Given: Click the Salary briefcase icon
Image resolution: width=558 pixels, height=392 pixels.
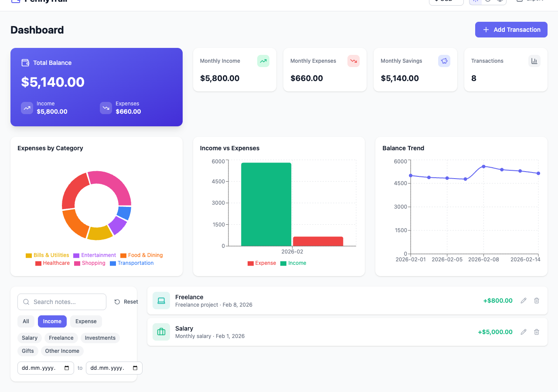Looking at the screenshot, I should point(161,332).
